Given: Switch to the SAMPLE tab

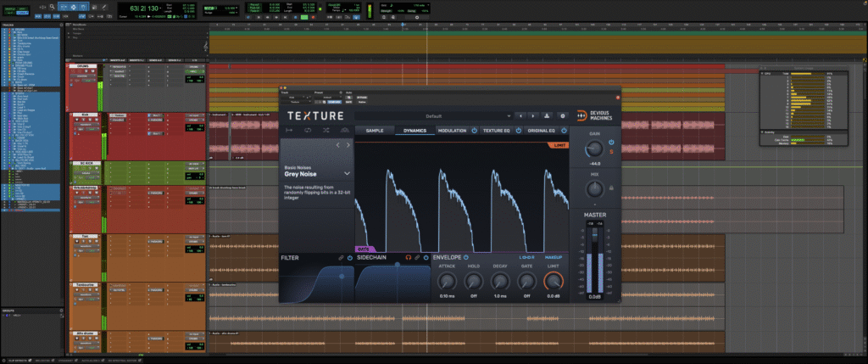Looking at the screenshot, I should click(375, 131).
